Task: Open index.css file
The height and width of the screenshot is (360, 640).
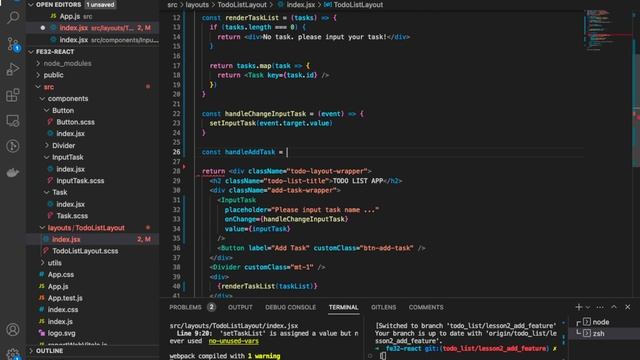Action: click(x=93, y=310)
